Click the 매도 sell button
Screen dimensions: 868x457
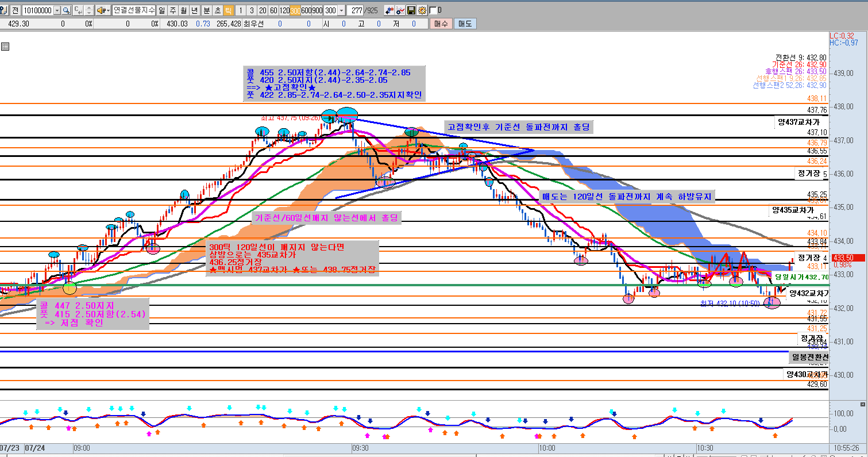[x=465, y=24]
